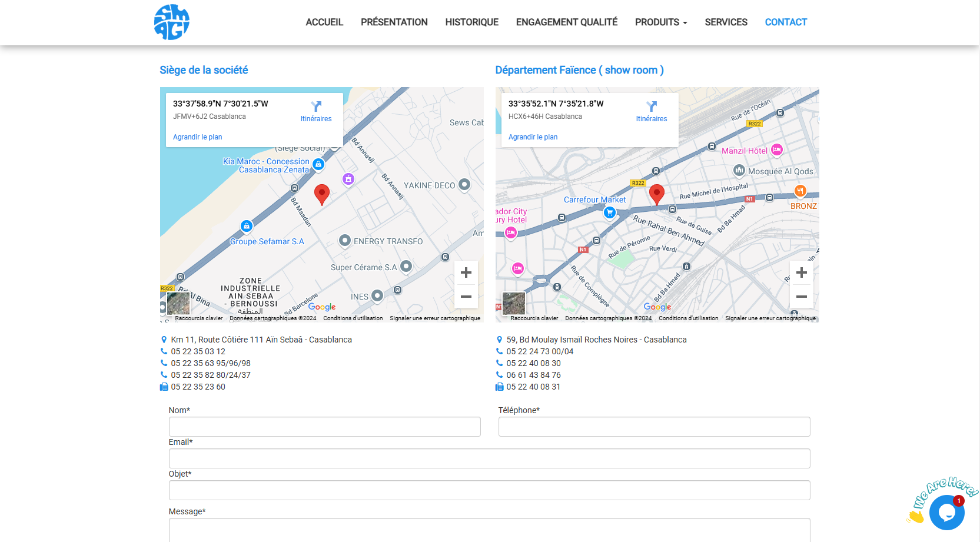The image size is (980, 542).
Task: Click Itinéraires directions icon on right map
Action: point(652,107)
